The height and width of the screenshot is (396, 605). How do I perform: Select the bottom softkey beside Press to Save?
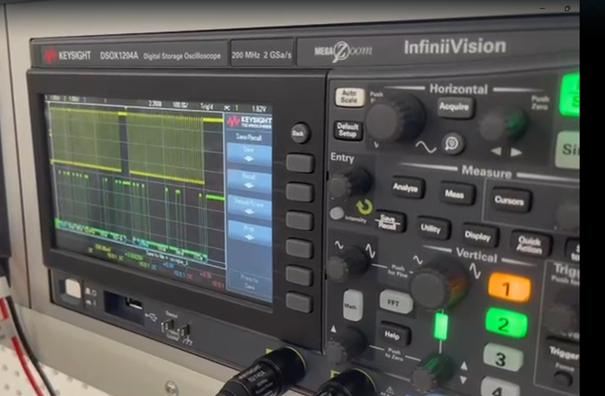coord(299,302)
